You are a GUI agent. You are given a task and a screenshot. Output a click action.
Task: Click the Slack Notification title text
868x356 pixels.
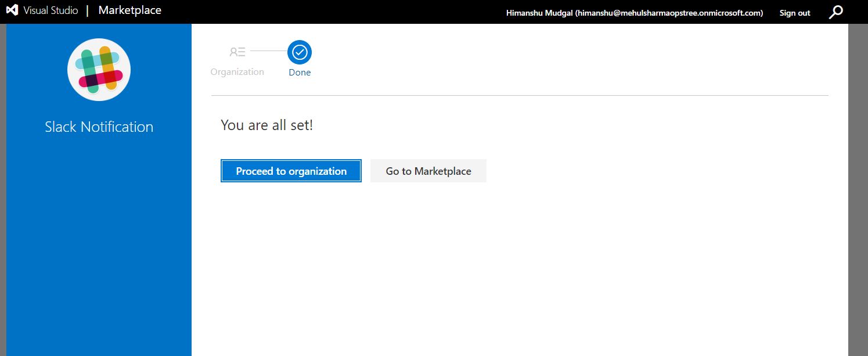[x=99, y=127]
